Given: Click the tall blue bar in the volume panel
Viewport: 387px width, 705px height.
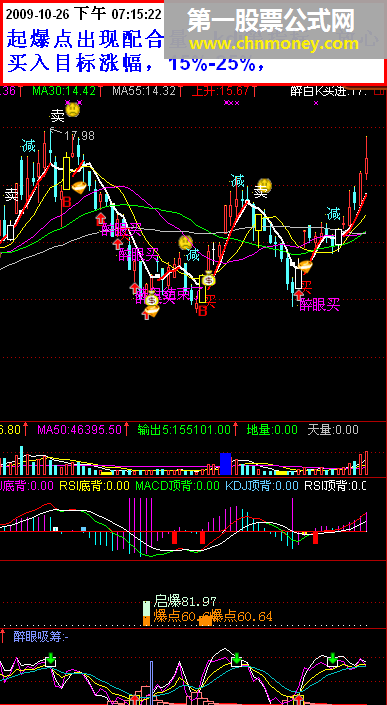Looking at the screenshot, I should 225,464.
